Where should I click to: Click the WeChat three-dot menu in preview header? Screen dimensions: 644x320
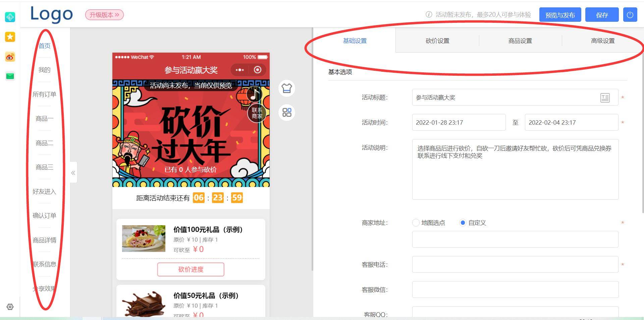240,70
